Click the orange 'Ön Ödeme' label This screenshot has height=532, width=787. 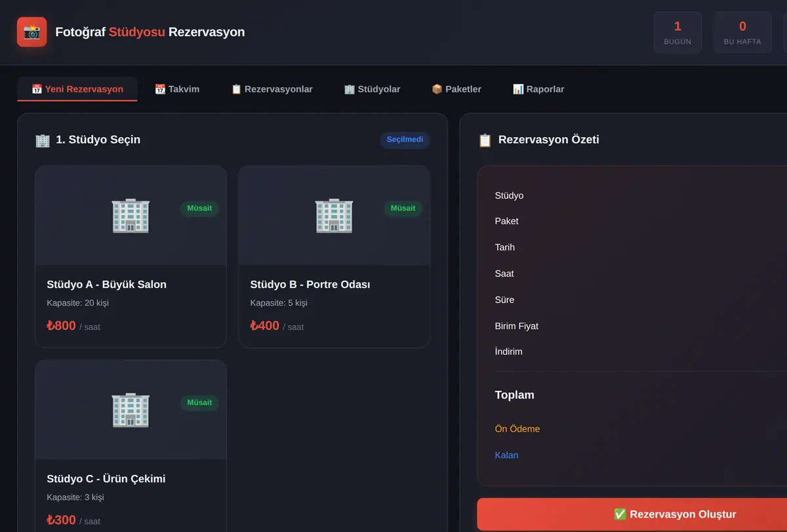[517, 429]
